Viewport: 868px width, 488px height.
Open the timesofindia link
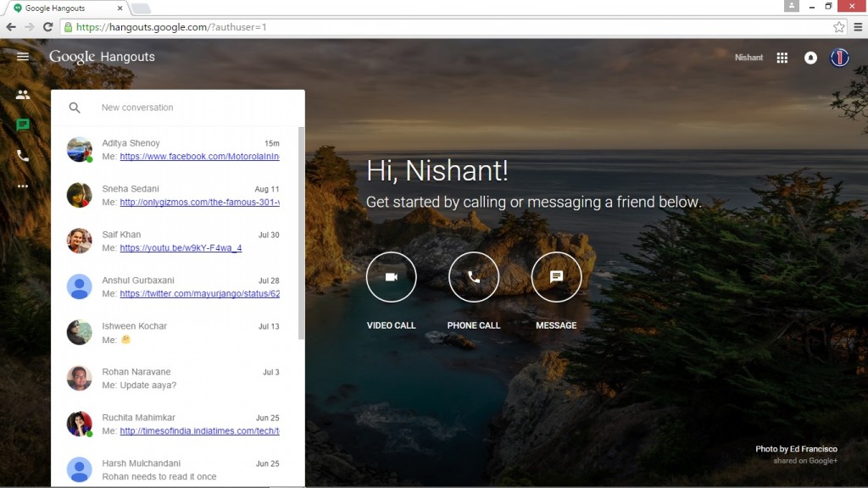(199, 431)
